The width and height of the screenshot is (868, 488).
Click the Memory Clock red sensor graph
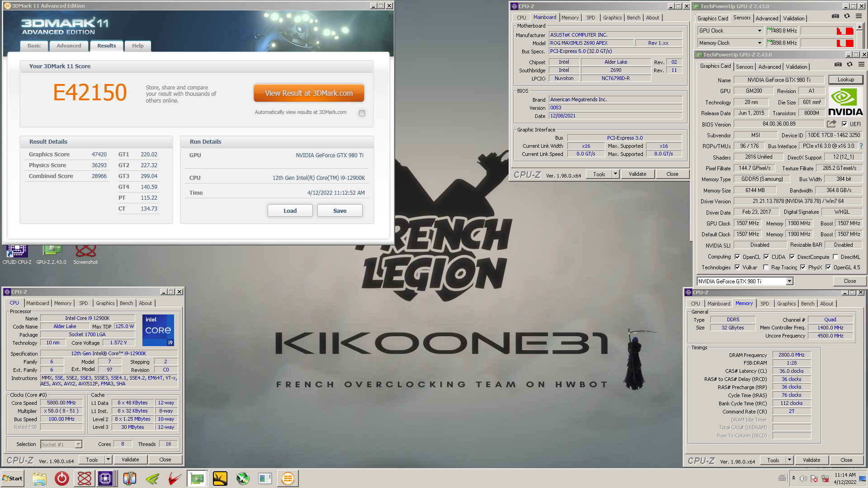click(x=827, y=43)
